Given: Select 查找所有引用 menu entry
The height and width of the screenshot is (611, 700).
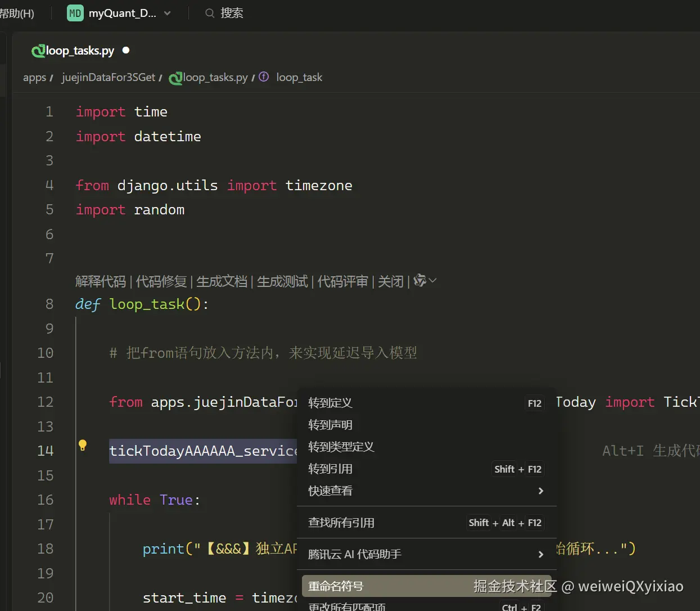Looking at the screenshot, I should click(x=341, y=523).
